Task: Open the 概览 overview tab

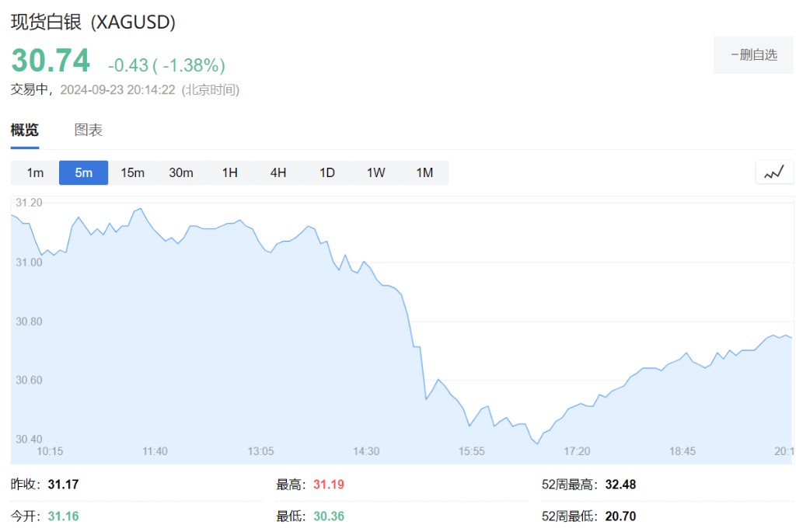Action: [25, 130]
